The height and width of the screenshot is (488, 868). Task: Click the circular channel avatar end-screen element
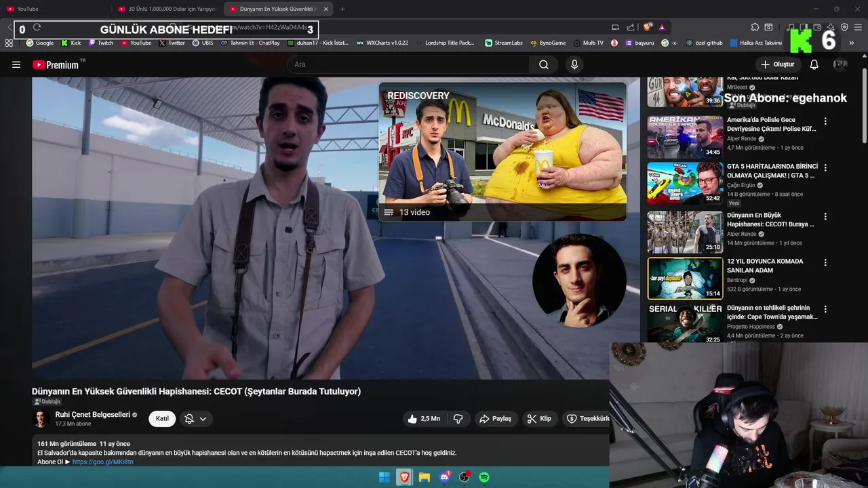click(579, 280)
